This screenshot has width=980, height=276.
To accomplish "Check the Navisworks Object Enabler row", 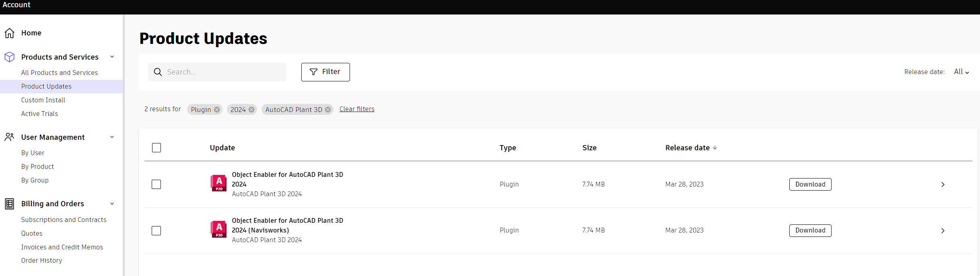I will click(156, 230).
